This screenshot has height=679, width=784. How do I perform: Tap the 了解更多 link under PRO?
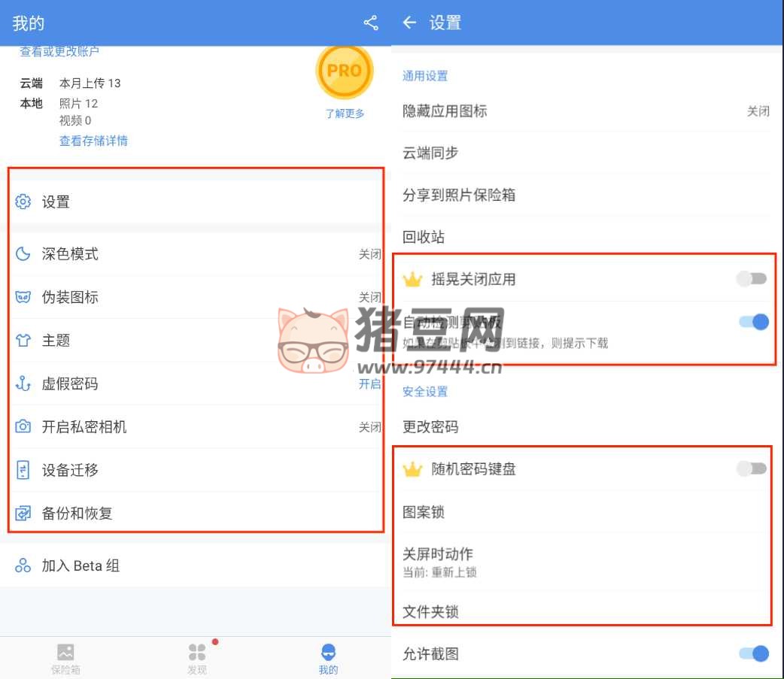(x=345, y=114)
